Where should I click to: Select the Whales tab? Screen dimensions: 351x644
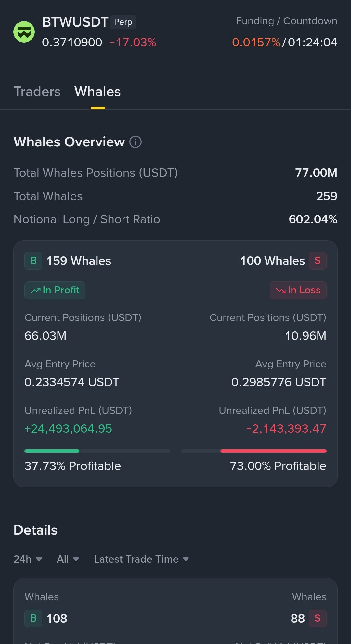click(97, 92)
